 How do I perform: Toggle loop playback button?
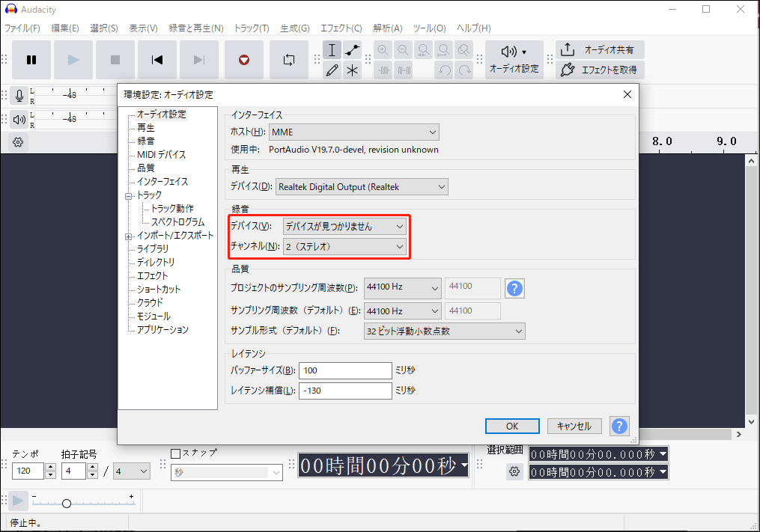point(289,60)
